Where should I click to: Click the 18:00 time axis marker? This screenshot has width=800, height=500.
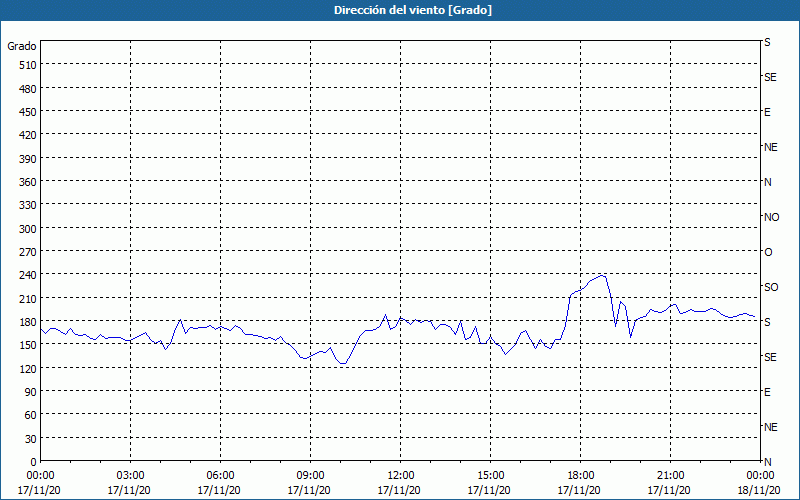point(581,475)
